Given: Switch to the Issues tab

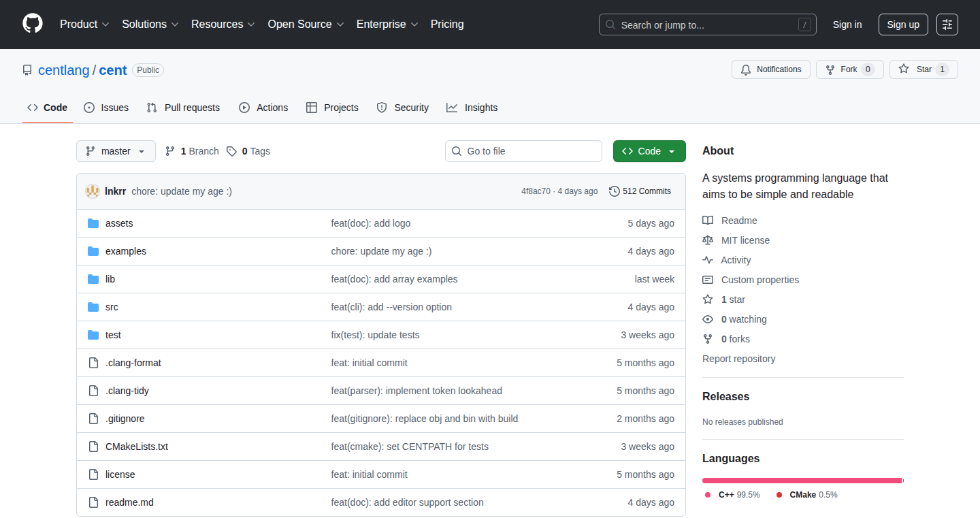Looking at the screenshot, I should pos(106,108).
